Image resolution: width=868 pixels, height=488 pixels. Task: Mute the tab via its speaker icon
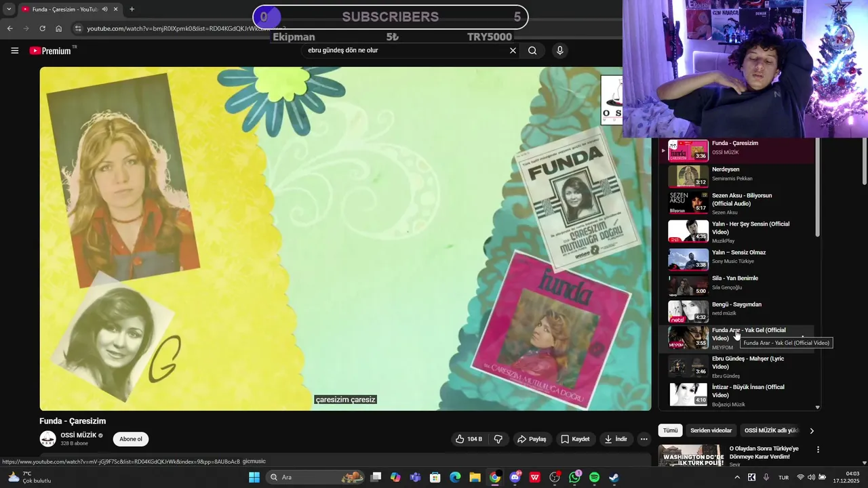(x=104, y=9)
